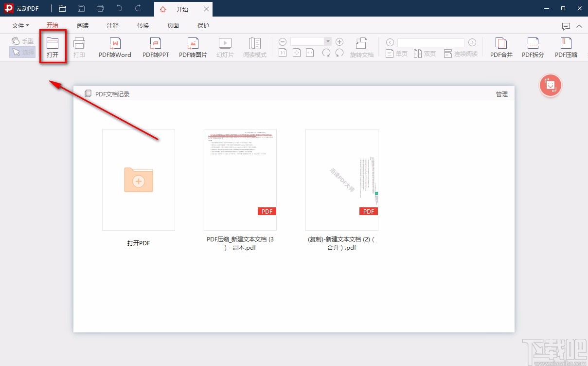Screen dimensions: 588x366
Task: Select the PDF转PPT conversion tool
Action: coord(156,47)
